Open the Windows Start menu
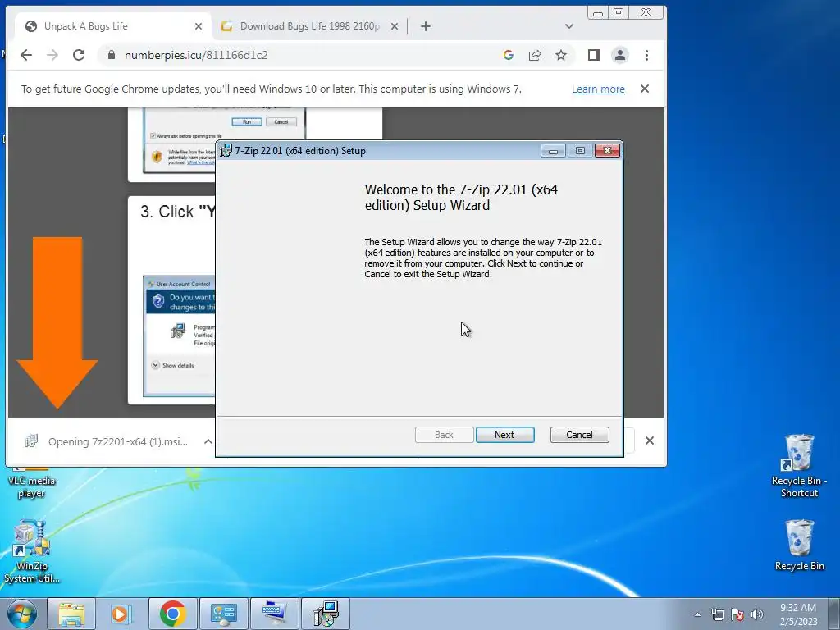Screen dimensions: 840x630 (22, 614)
